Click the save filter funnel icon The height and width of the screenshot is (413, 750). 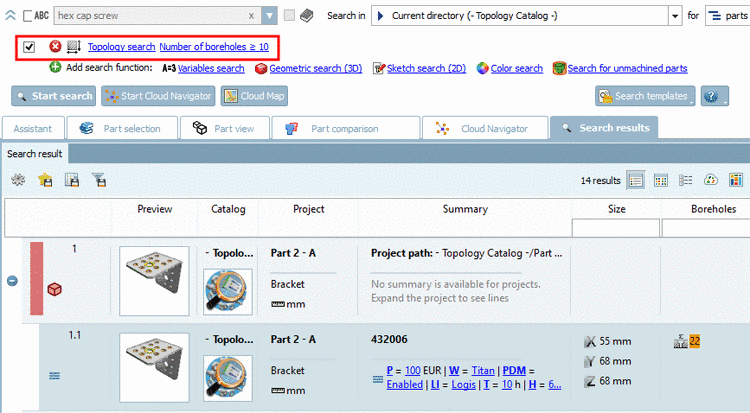click(x=99, y=180)
